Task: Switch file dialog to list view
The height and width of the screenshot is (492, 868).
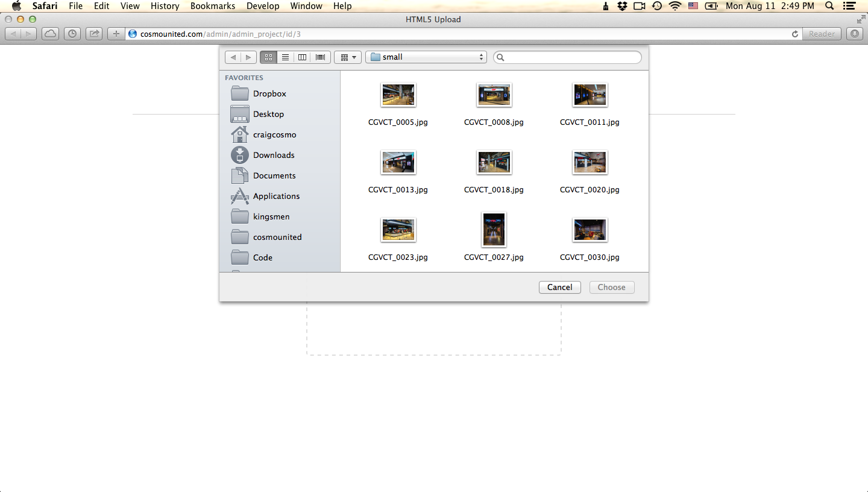Action: click(x=285, y=57)
